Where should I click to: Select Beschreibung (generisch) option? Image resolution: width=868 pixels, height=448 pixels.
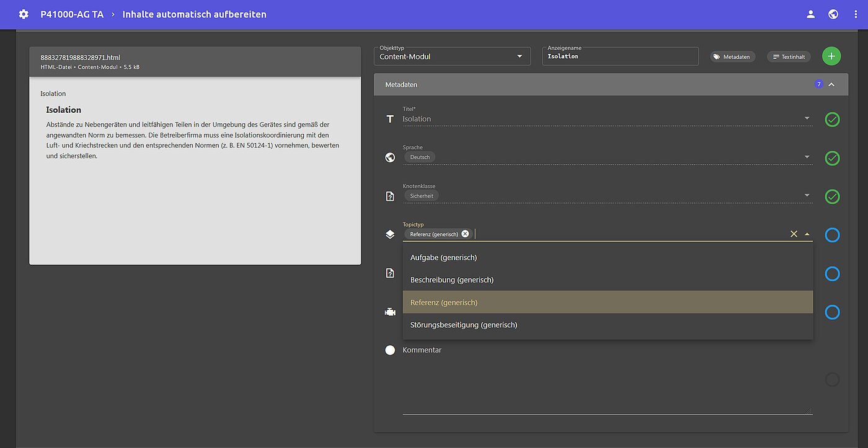(608, 279)
